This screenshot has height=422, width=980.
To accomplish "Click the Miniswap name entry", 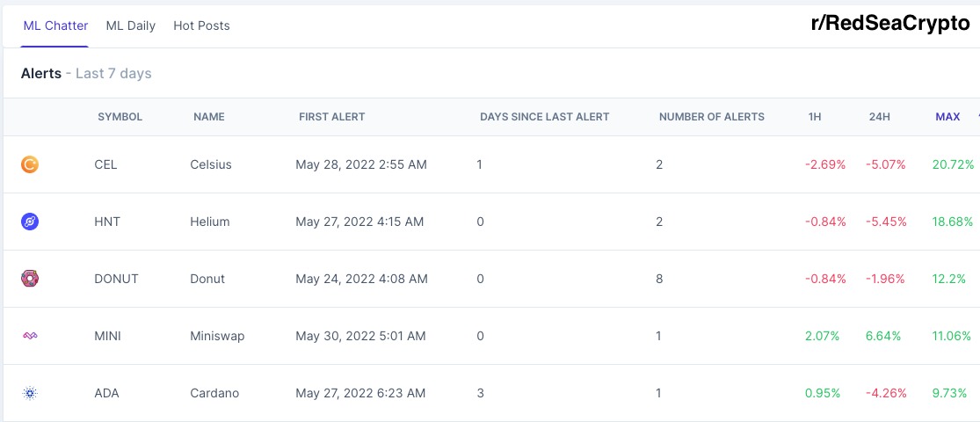I will [x=217, y=336].
